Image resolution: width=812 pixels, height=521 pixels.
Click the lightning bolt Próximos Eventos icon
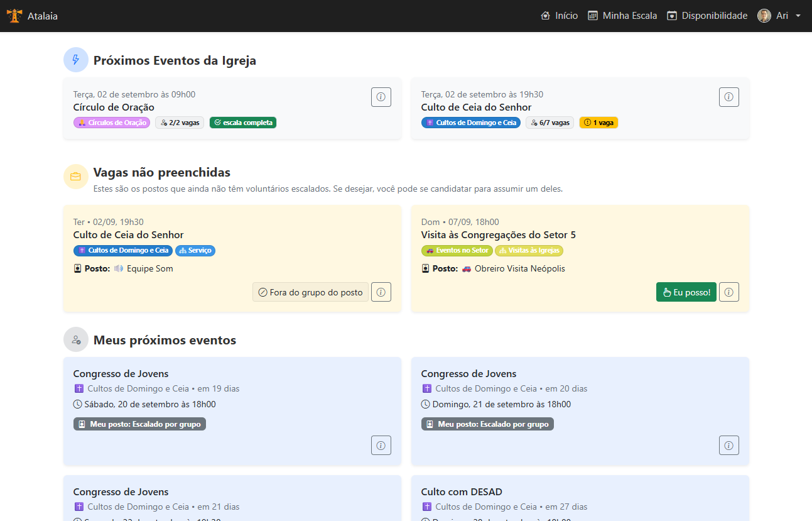coord(76,60)
